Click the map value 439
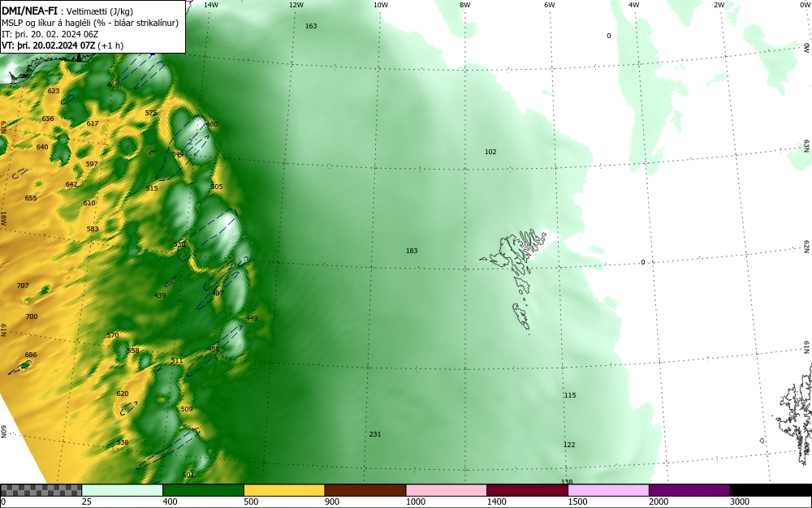The width and height of the screenshot is (812, 508). click(x=160, y=295)
